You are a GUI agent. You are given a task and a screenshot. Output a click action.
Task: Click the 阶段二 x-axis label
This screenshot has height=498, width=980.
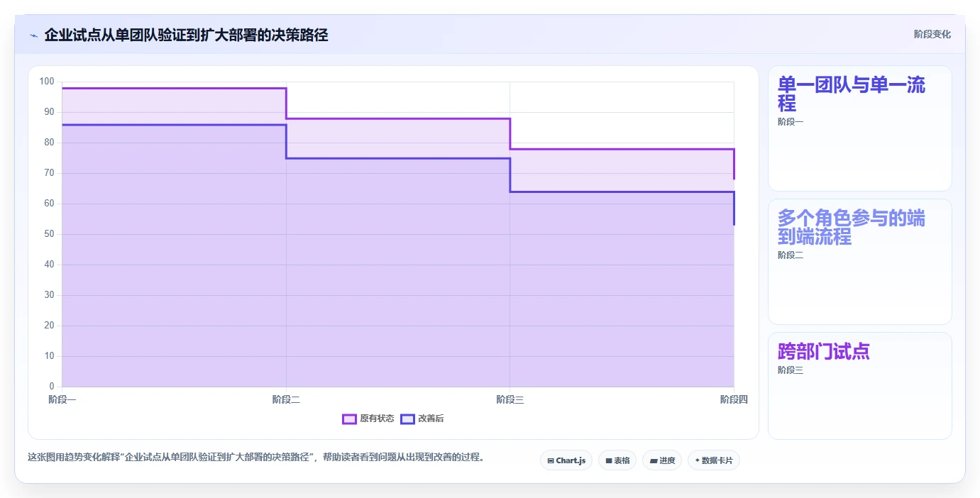coord(286,400)
